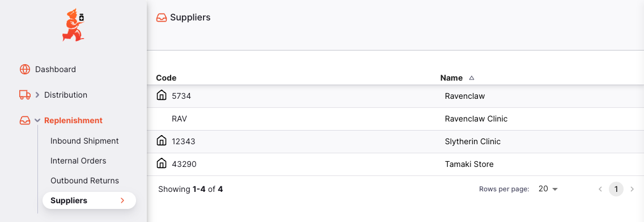Open Internal Orders menu item
This screenshot has height=222, width=644.
pos(78,161)
